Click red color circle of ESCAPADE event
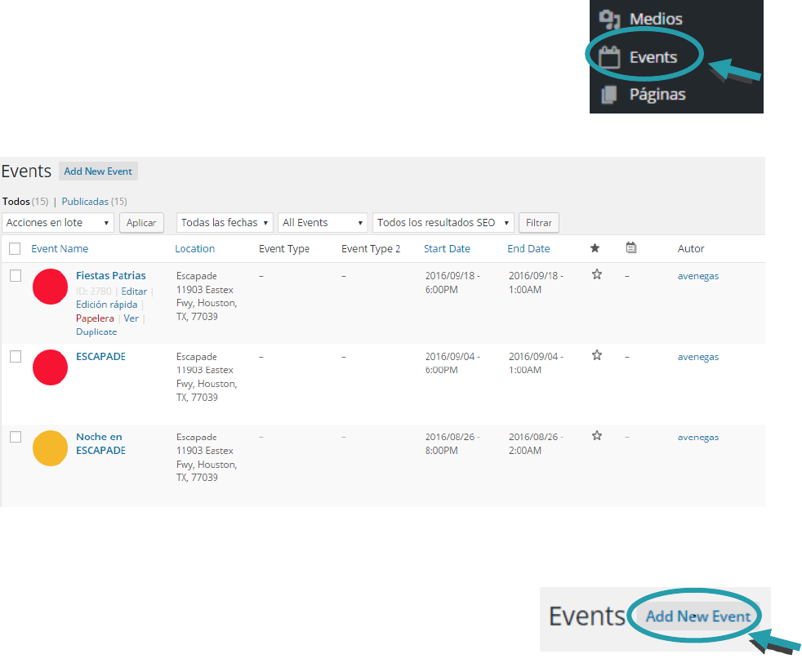802x672 pixels. coord(50,367)
